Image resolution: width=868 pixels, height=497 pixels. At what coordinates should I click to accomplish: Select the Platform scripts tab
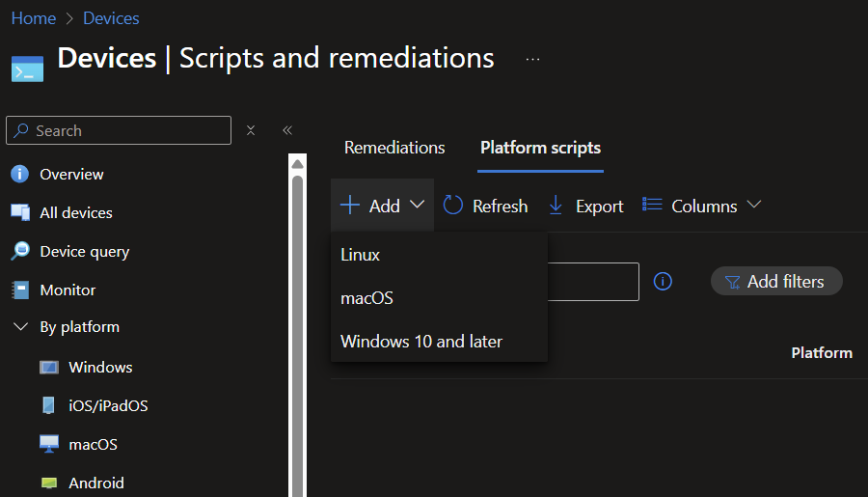click(x=540, y=148)
